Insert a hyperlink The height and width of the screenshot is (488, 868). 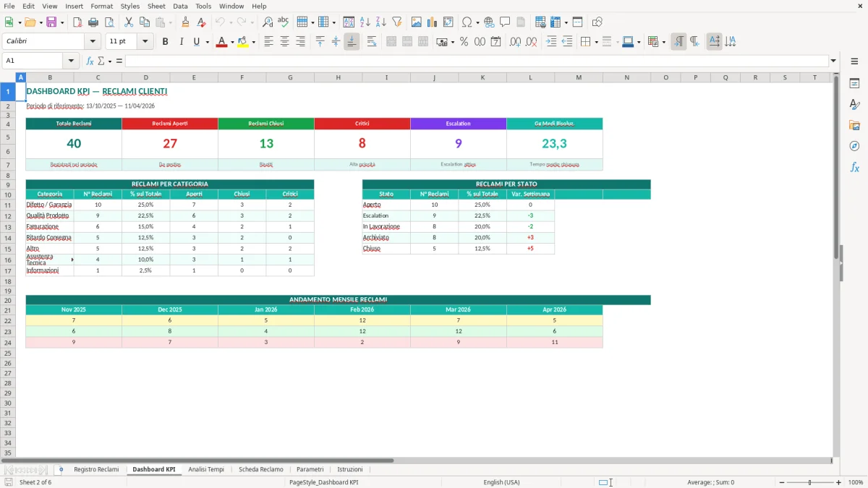[x=489, y=22]
